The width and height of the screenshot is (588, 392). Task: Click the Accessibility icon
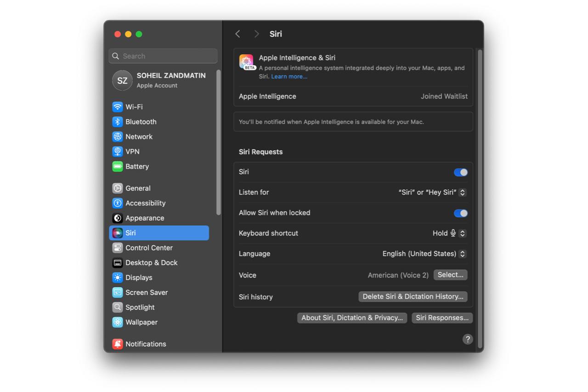[118, 203]
